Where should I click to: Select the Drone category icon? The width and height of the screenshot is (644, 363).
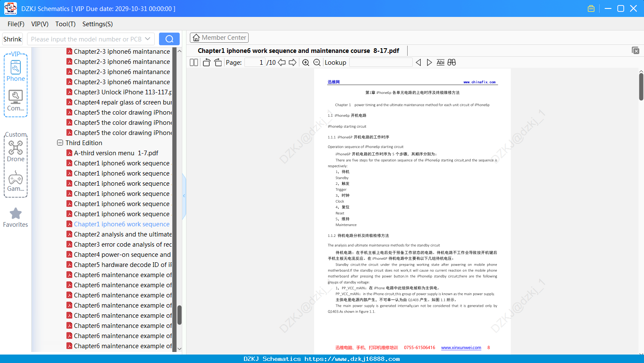click(x=16, y=151)
